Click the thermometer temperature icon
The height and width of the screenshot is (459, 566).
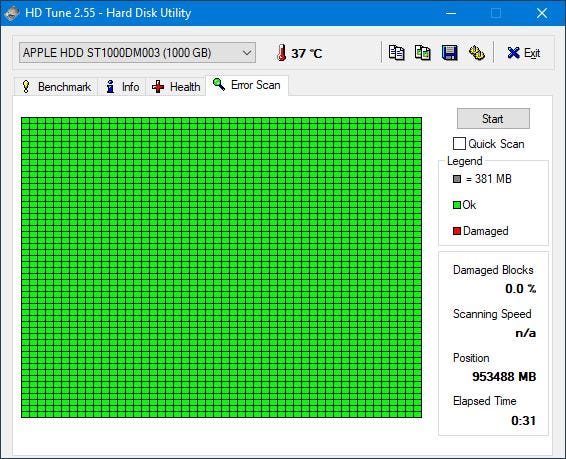pos(282,53)
